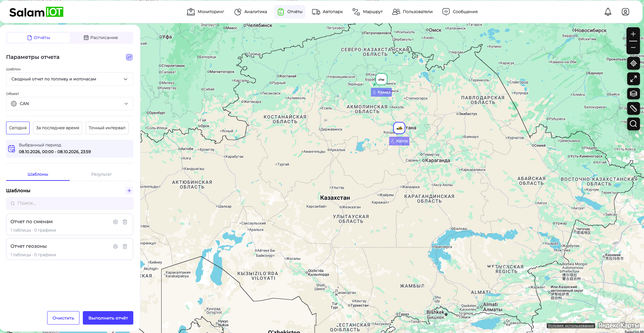Switch to the Расписание tab
Screen dimensions: 644x333
tap(101, 38)
